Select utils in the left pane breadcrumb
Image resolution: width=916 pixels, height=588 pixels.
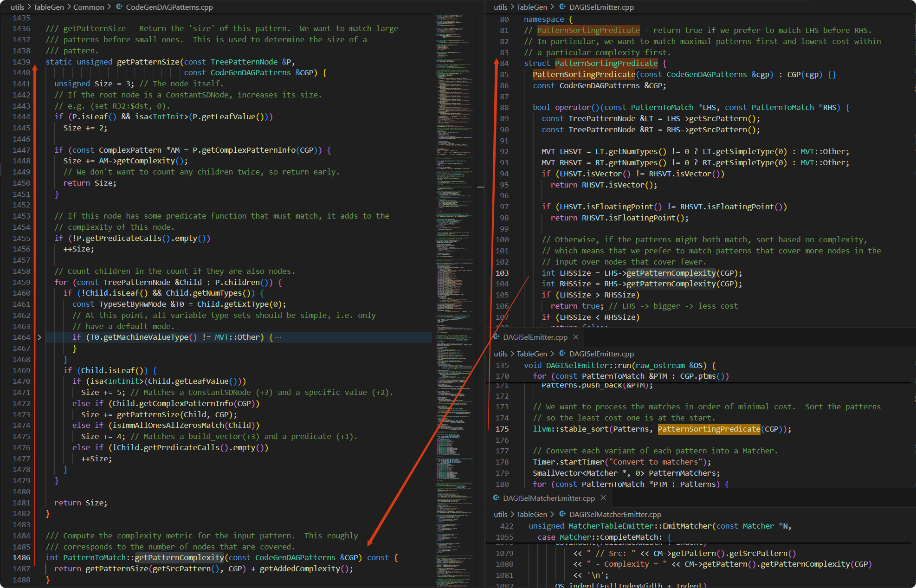(x=17, y=7)
